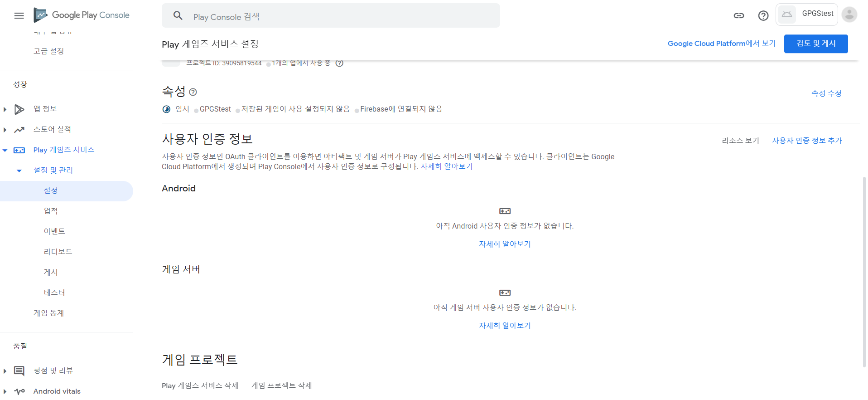The width and height of the screenshot is (868, 400).
Task: Click 리소스 보기 button
Action: tap(741, 141)
